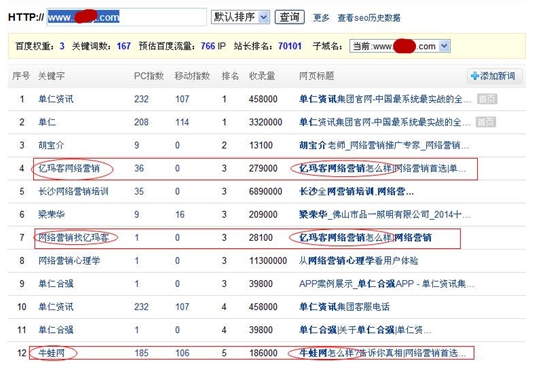
Task: Click the 添加新词 button
Action: pyautogui.click(x=494, y=76)
